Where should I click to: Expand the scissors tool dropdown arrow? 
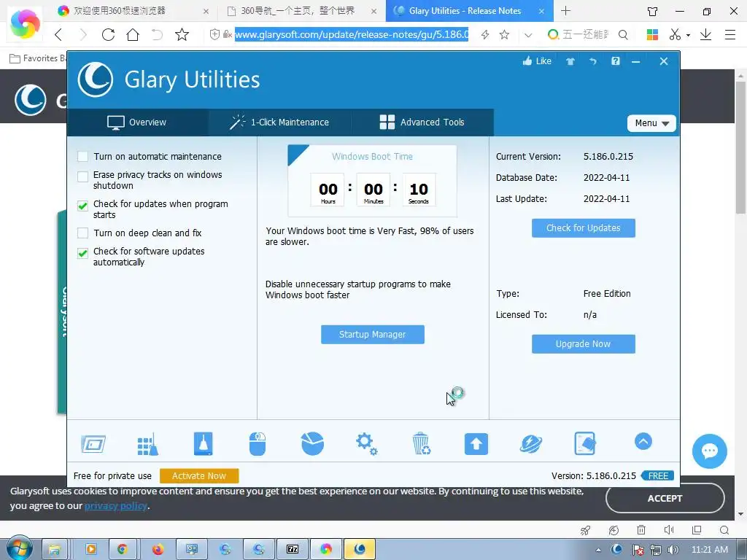[688, 35]
